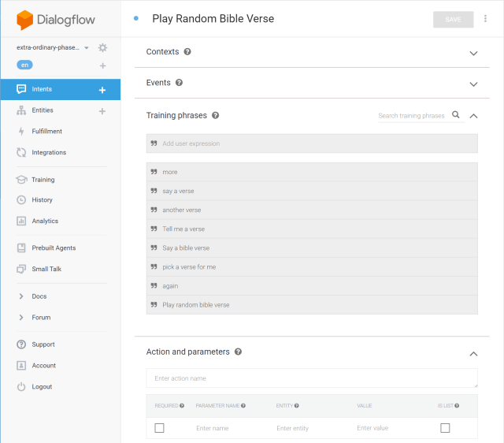This screenshot has width=504, height=443.
Task: Open agent settings gear icon
Action: 102,48
